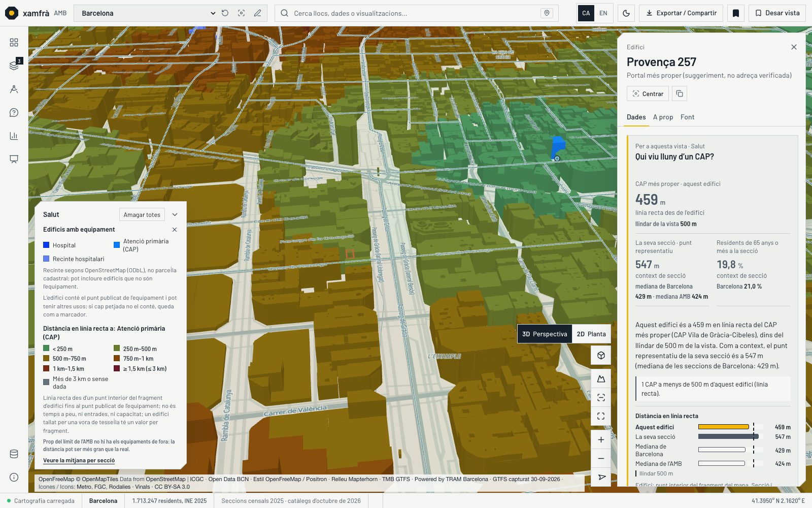Select the Dades tab

tap(636, 117)
